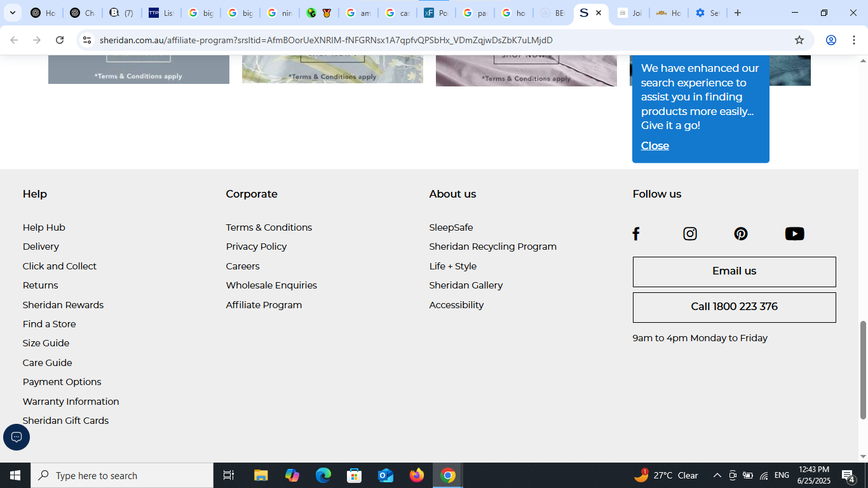Open Find a Store link
This screenshot has height=488, width=868.
pyautogui.click(x=49, y=324)
